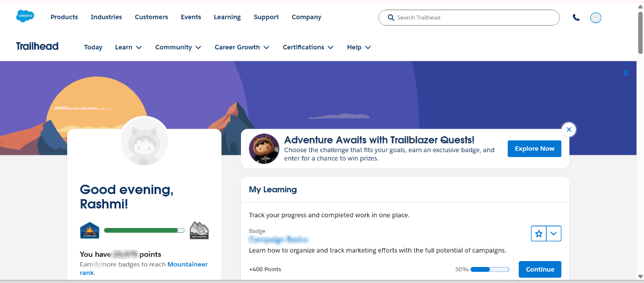
Task: Open the user profile avatar menu
Action: click(595, 18)
